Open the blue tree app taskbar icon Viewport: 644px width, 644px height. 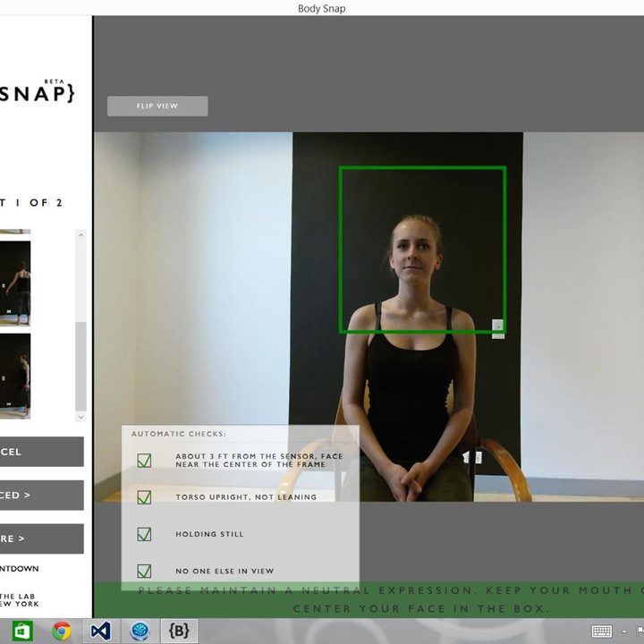pos(140,631)
